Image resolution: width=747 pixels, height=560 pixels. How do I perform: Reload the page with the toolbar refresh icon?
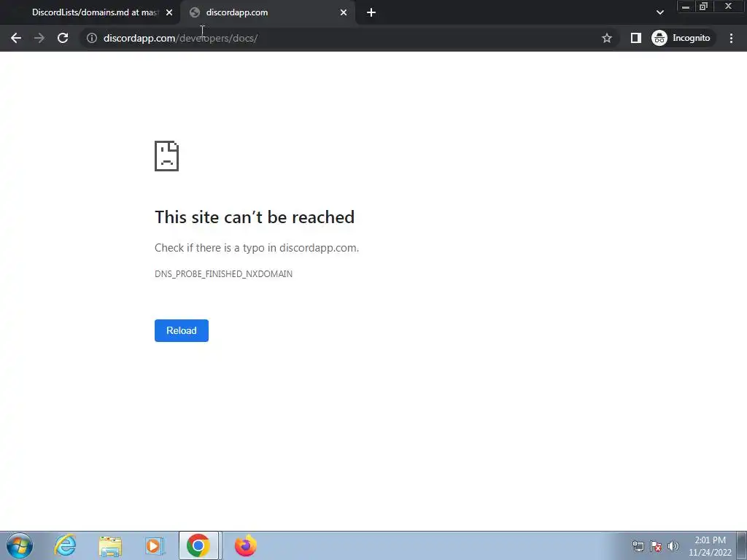(63, 38)
